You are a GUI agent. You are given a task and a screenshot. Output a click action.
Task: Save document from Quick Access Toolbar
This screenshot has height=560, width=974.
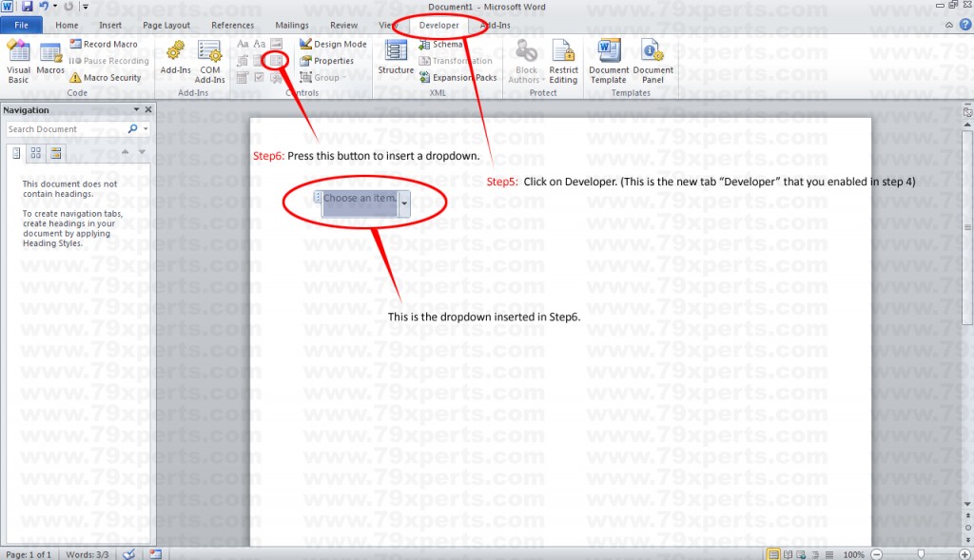pos(28,7)
